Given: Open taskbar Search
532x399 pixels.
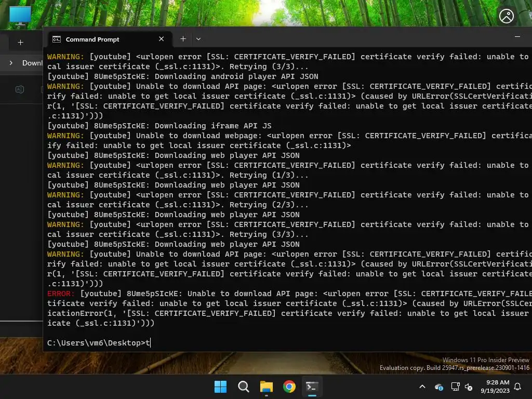Looking at the screenshot, I should click(243, 387).
